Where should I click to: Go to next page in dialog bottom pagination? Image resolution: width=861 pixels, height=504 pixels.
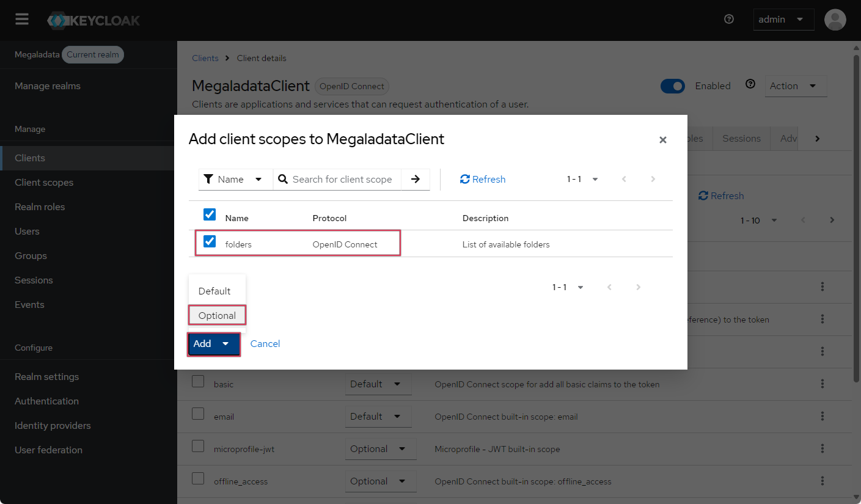(x=638, y=287)
